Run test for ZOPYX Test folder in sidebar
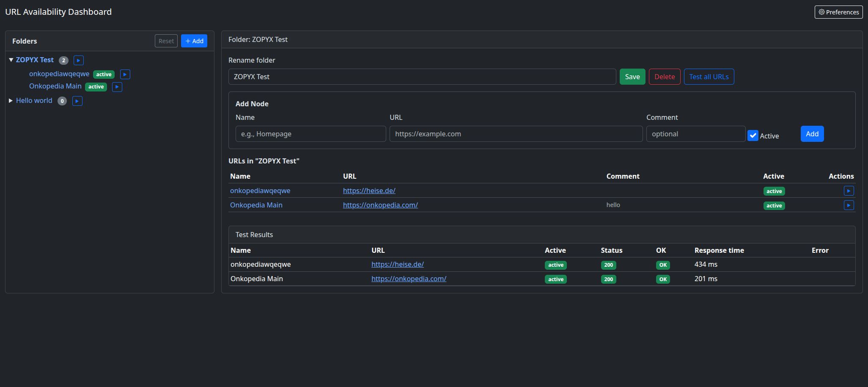Viewport: 868px width, 387px height. pyautogui.click(x=78, y=61)
